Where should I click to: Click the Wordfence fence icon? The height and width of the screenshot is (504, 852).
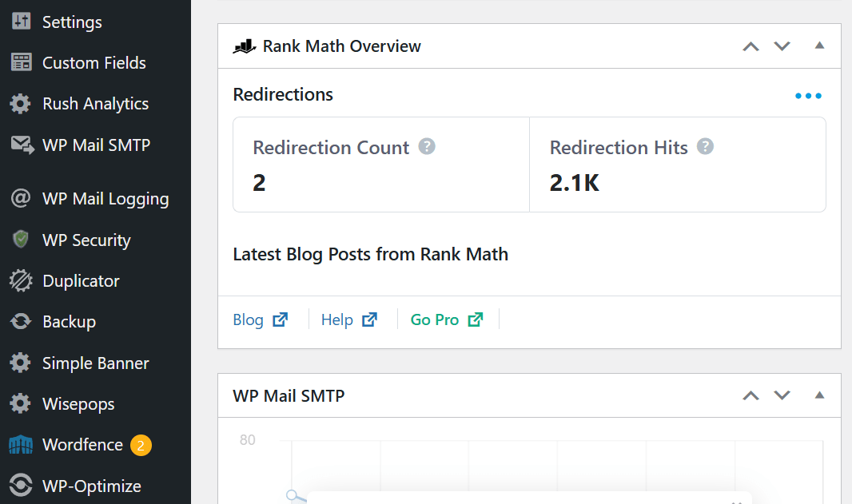pyautogui.click(x=21, y=444)
